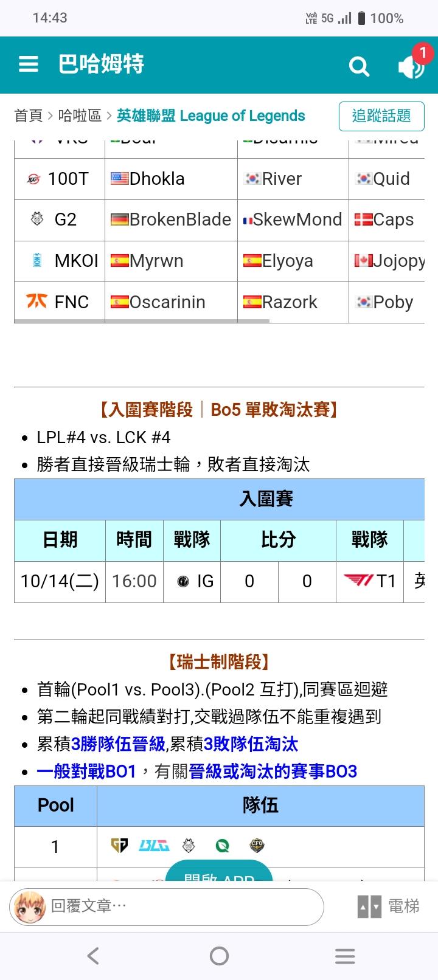Tap the Fnatic orange logo beside FNC

36,302
